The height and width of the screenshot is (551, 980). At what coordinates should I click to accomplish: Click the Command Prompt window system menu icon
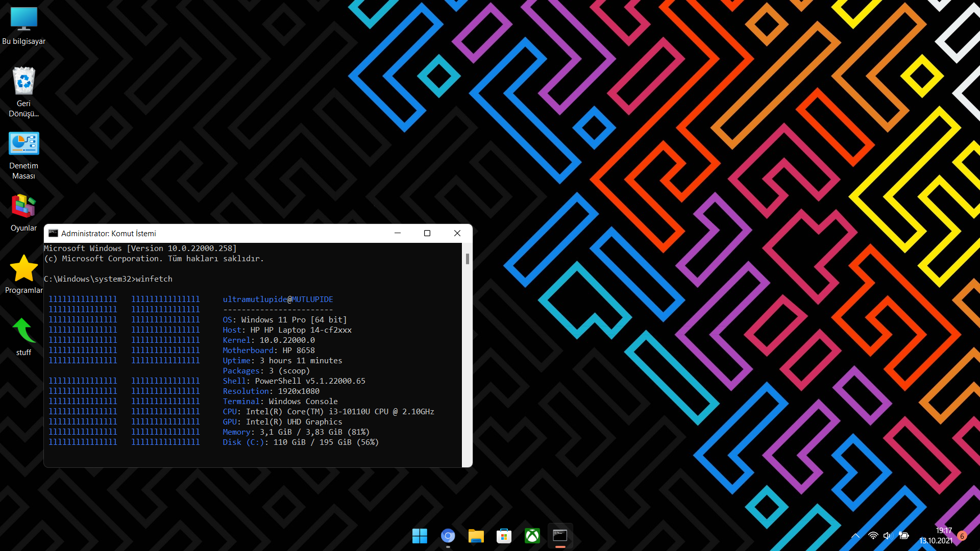pos(53,233)
